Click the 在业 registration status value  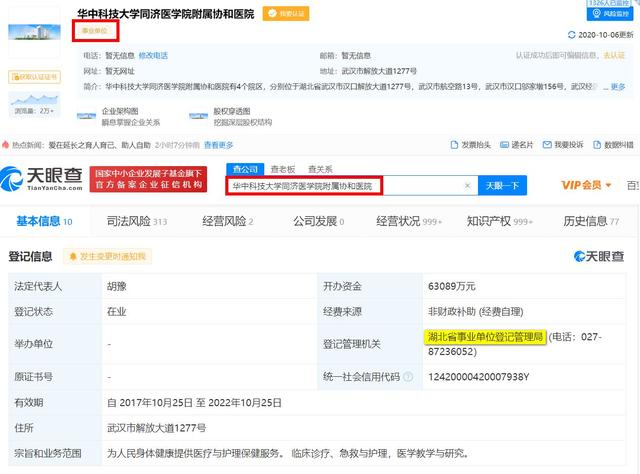(116, 312)
